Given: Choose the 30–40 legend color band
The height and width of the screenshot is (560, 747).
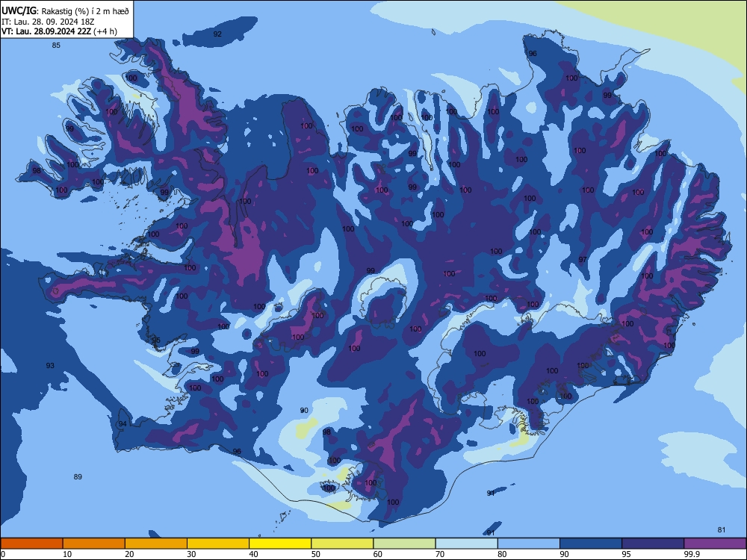Looking at the screenshot, I should click(x=218, y=544).
